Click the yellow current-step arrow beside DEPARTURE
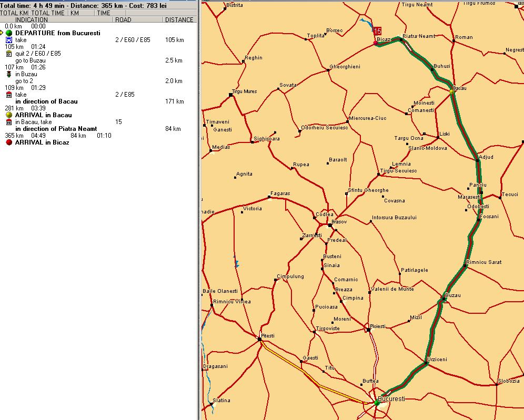 click(x=2, y=33)
